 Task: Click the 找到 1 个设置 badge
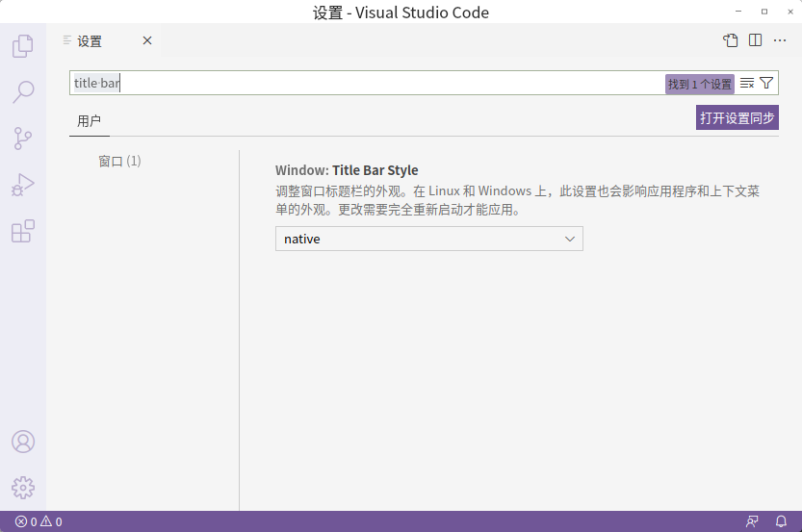click(699, 84)
